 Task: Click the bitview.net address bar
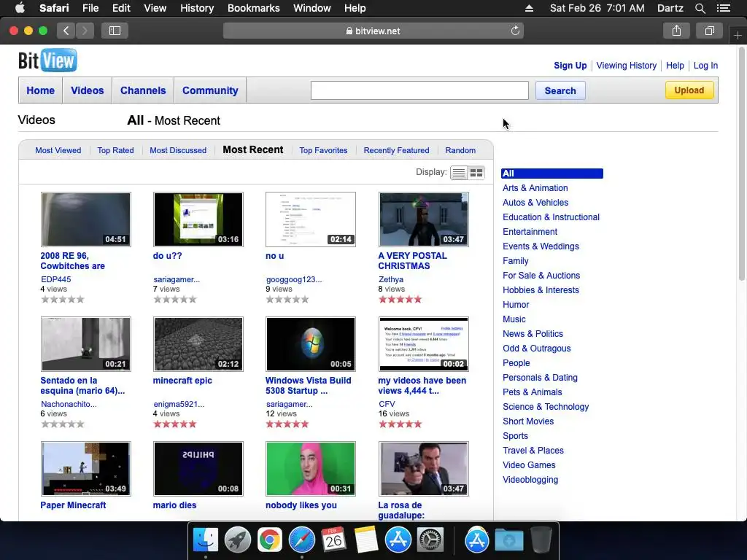[373, 31]
